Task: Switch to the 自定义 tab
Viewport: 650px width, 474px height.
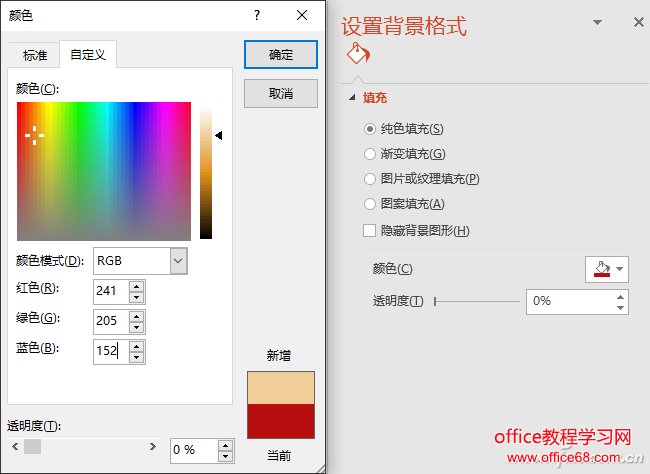Action: tap(88, 55)
